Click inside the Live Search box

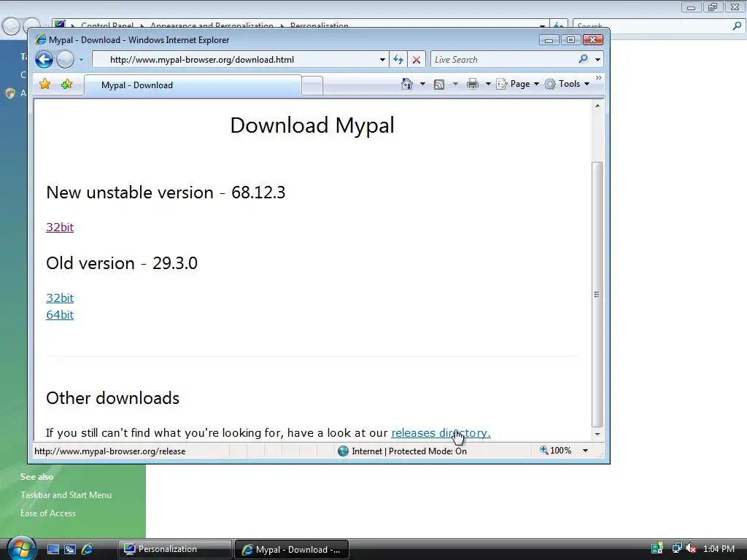click(503, 60)
